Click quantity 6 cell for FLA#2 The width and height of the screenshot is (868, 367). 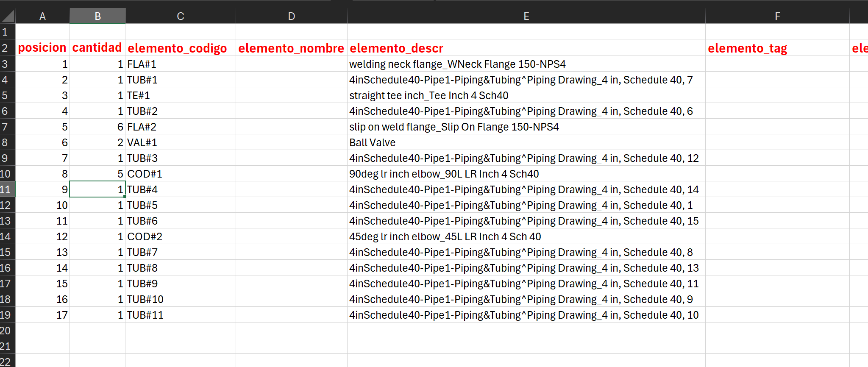pos(97,127)
